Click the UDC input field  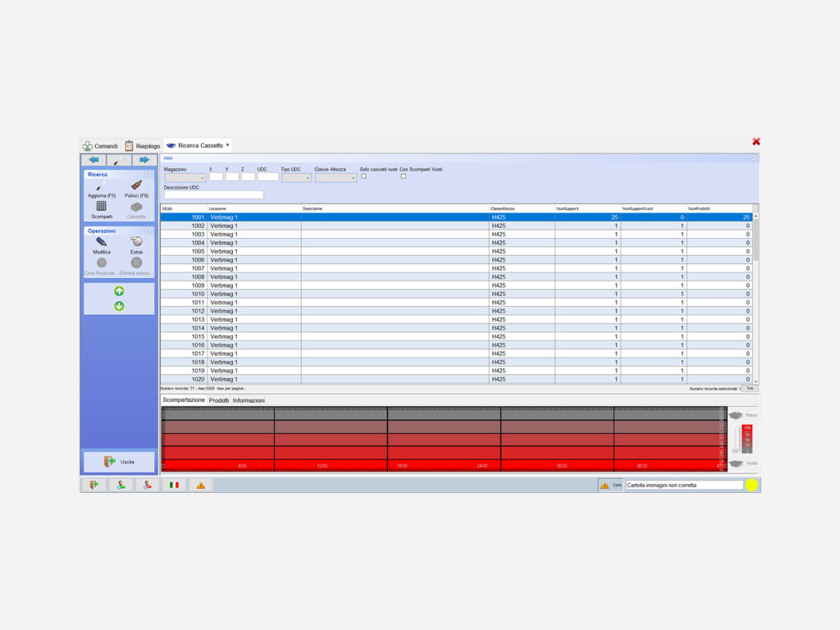268,177
